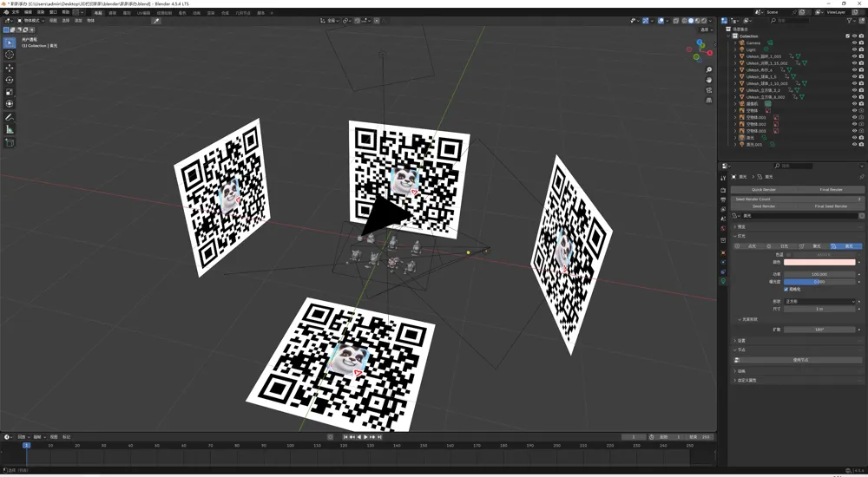Select the Cursor tool in left toolbar

[10, 55]
